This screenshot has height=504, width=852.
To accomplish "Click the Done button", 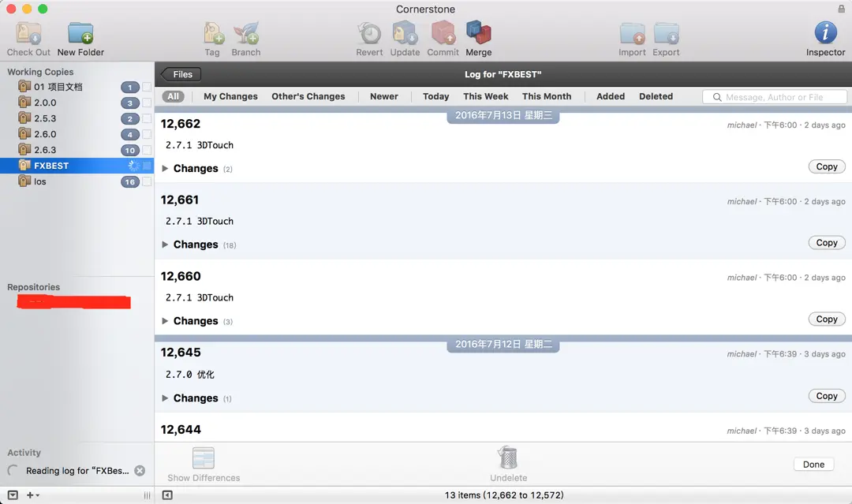I will pyautogui.click(x=813, y=465).
